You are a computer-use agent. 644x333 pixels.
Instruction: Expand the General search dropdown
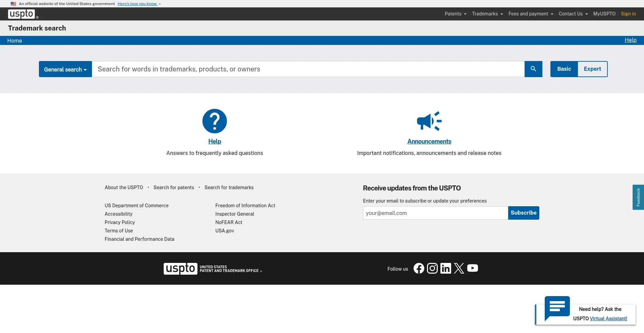pyautogui.click(x=65, y=69)
